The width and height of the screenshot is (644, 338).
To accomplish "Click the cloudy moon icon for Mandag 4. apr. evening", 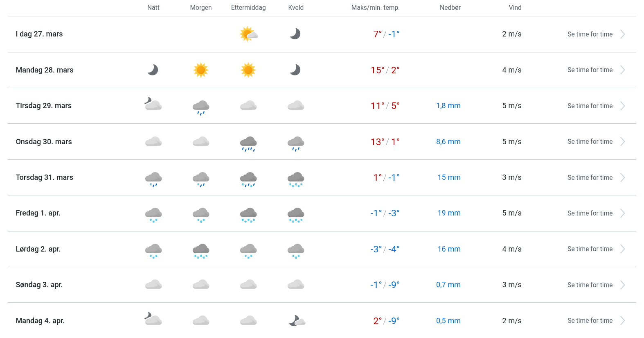I will (297, 321).
